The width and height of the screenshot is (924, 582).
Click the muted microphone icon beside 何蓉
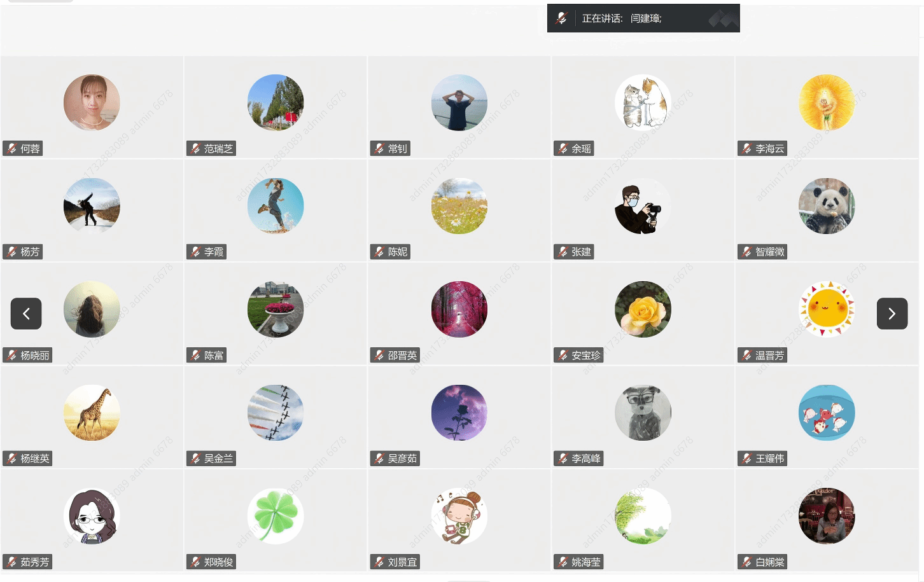[x=11, y=149]
